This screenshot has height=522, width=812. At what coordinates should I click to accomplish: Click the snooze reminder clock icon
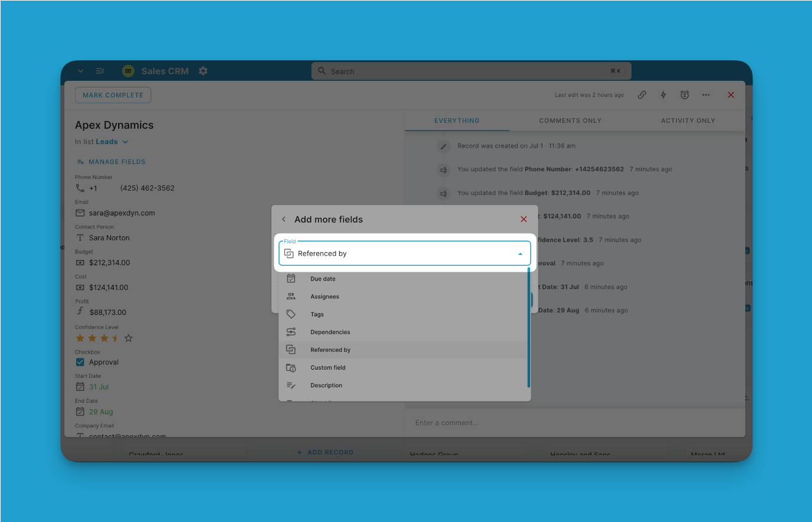(684, 95)
